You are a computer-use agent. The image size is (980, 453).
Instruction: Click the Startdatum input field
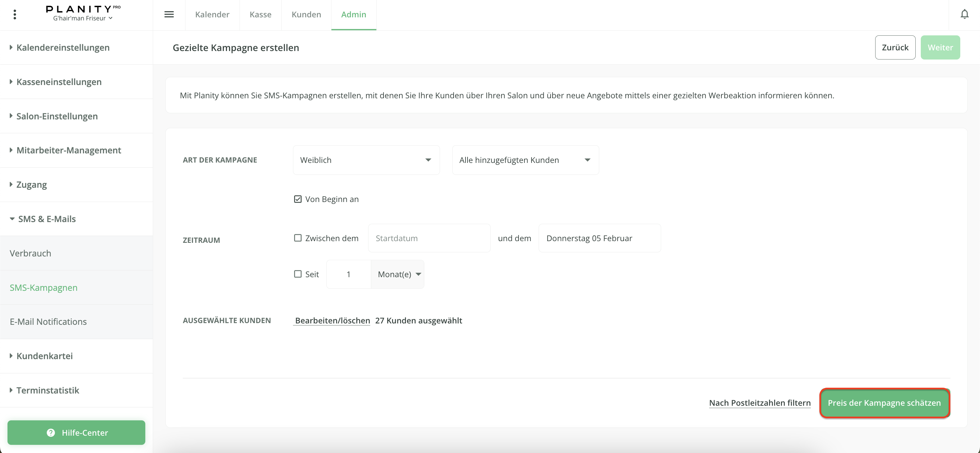[429, 238]
